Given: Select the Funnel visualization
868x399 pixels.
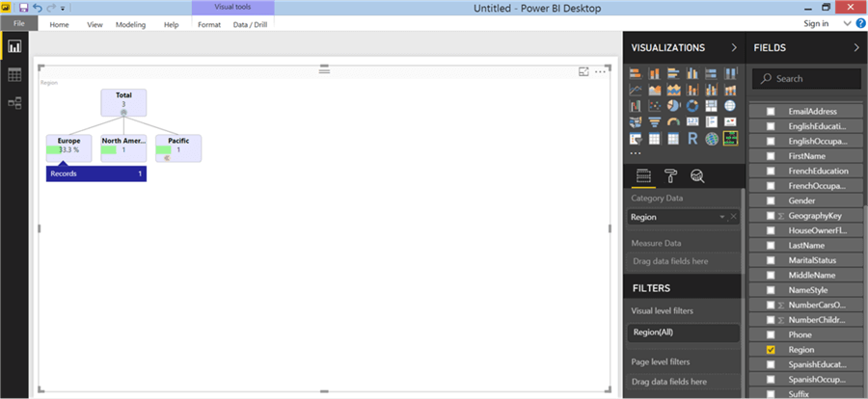Looking at the screenshot, I should [654, 121].
